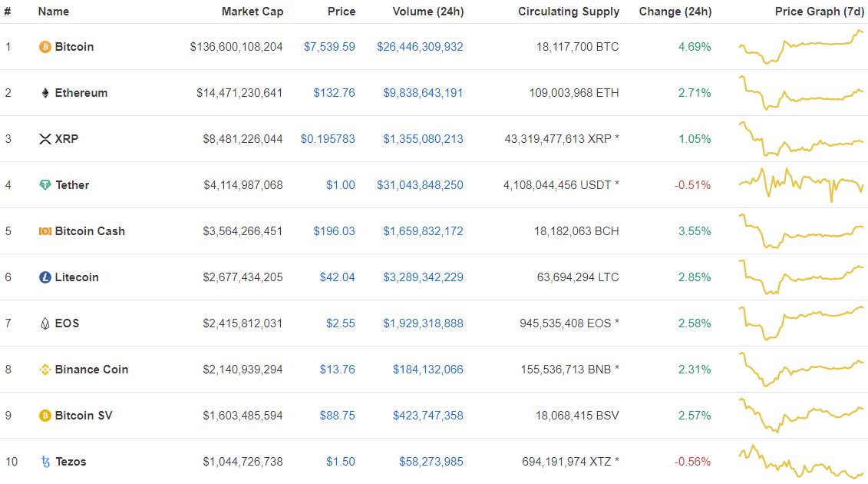The height and width of the screenshot is (484, 868).
Task: Select Tezos change value -0.56%
Action: (x=692, y=461)
